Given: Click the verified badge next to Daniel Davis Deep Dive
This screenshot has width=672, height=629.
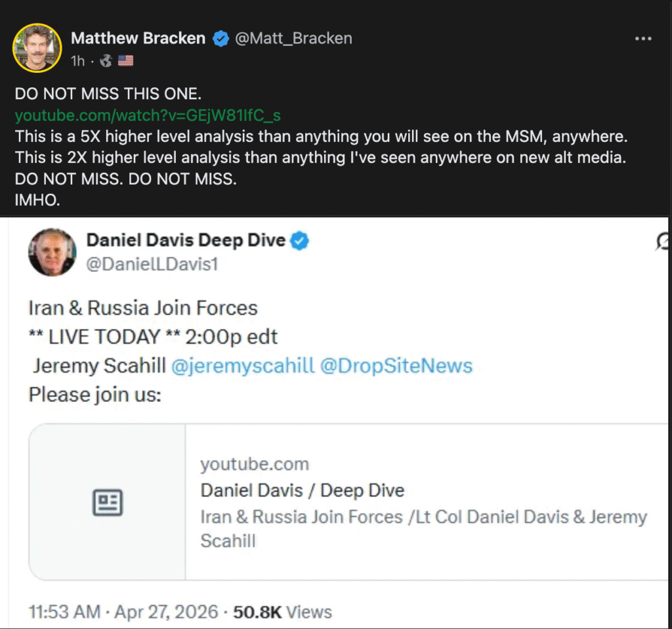Looking at the screenshot, I should (x=300, y=241).
